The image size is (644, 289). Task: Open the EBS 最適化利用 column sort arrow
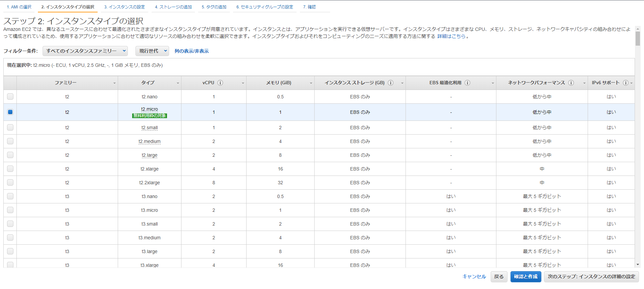pos(493,83)
